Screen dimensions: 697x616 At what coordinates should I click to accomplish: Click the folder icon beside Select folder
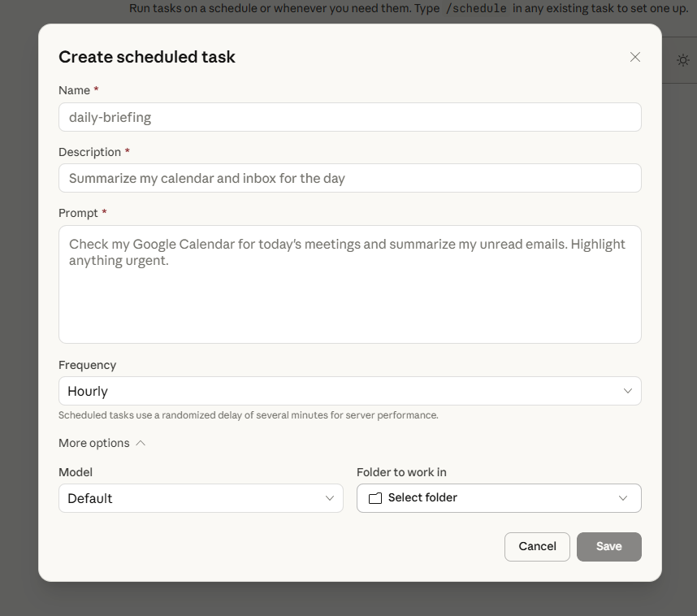point(375,498)
